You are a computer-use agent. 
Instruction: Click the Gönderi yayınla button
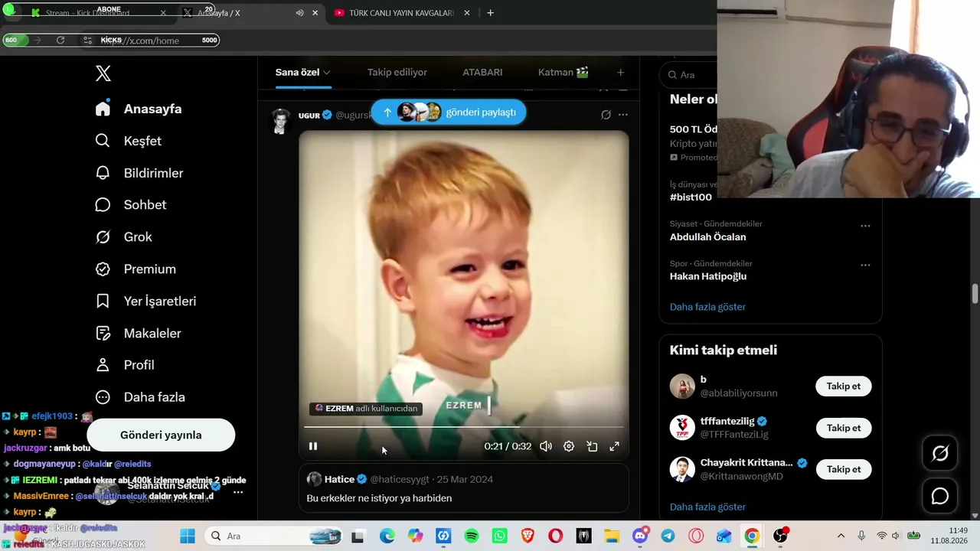(161, 435)
